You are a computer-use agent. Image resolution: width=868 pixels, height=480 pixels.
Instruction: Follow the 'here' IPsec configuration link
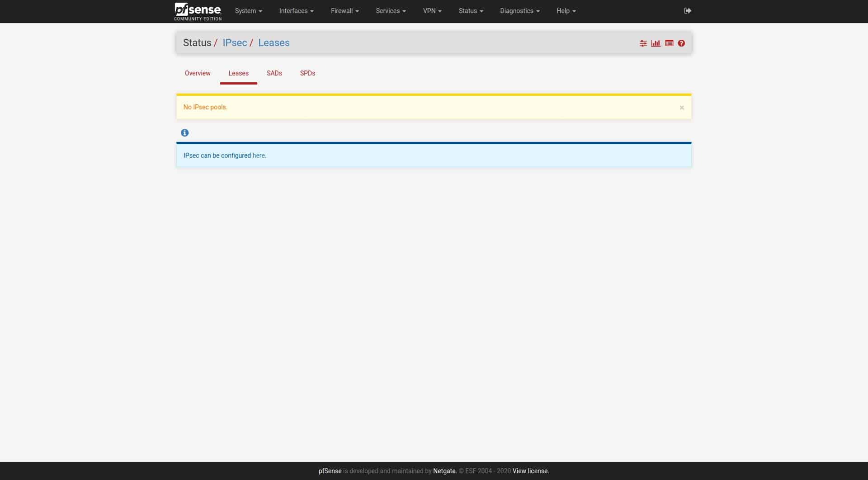pyautogui.click(x=259, y=155)
